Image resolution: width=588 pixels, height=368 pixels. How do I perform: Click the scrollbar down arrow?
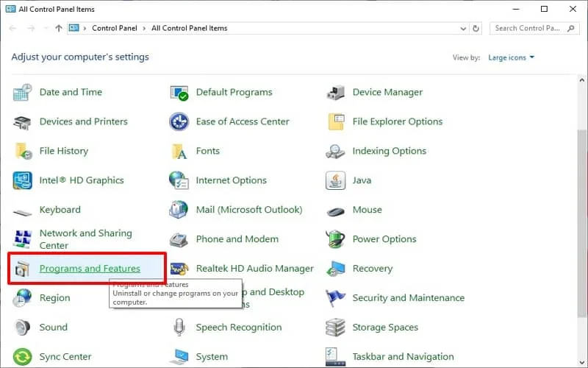581,362
